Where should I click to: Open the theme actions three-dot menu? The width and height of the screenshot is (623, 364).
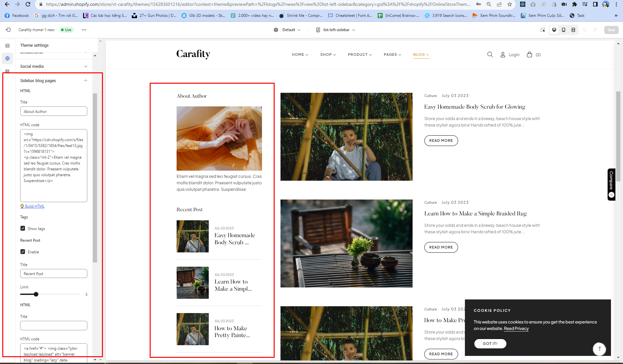click(84, 30)
